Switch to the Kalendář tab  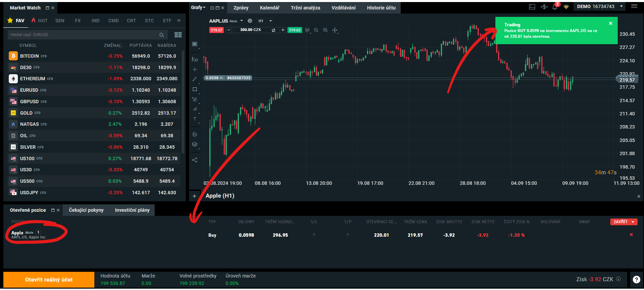tap(269, 8)
